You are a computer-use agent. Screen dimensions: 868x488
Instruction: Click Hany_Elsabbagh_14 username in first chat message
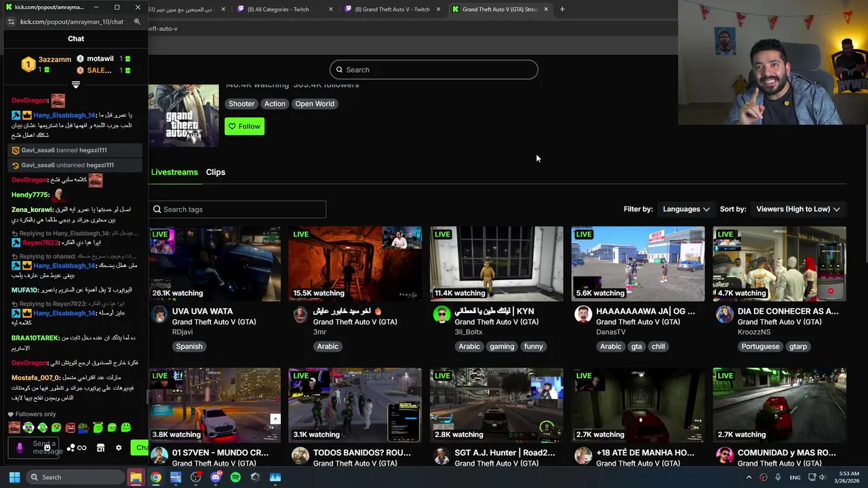(x=64, y=115)
